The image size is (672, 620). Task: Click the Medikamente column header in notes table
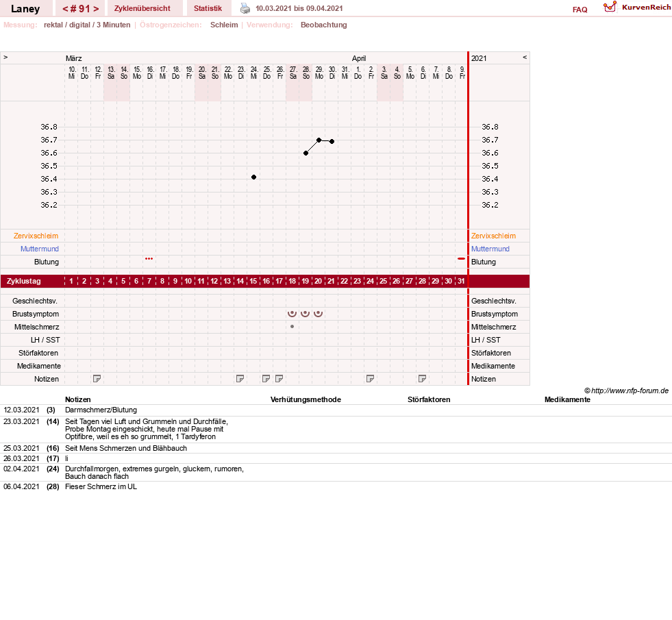(567, 400)
